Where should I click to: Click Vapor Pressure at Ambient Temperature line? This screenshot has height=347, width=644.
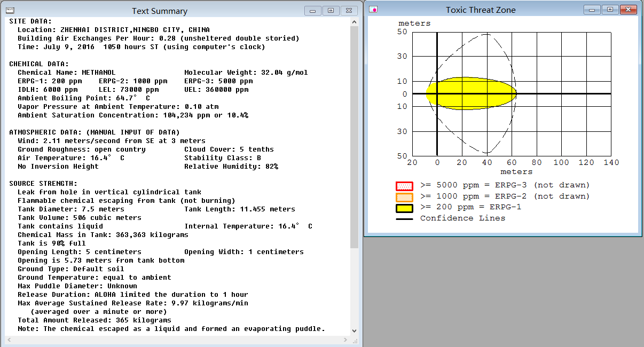[118, 107]
